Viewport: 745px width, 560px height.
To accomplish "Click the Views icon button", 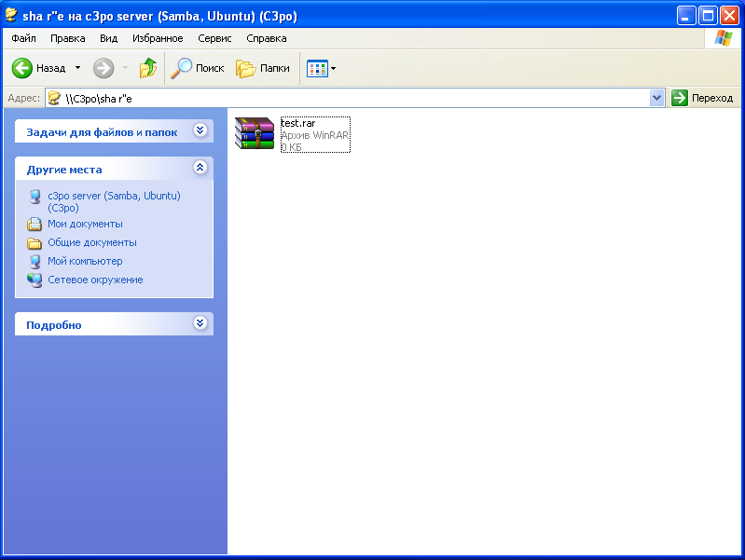I will (x=317, y=68).
